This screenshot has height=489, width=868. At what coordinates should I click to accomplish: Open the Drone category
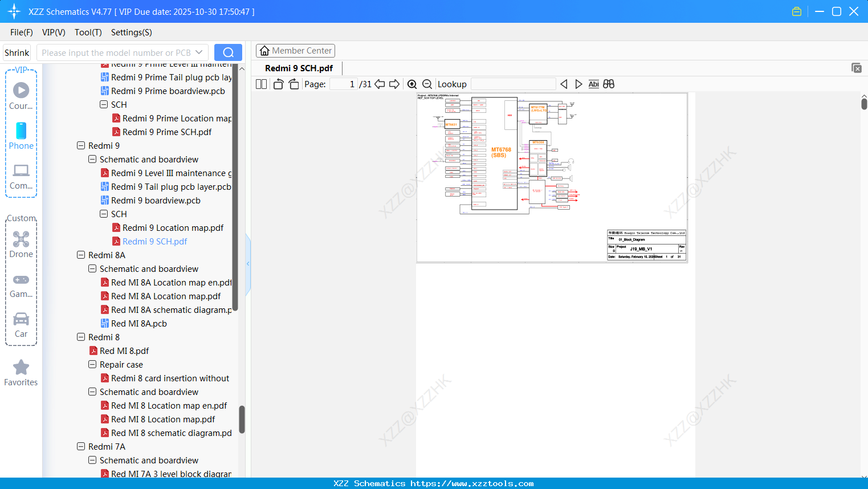(21, 244)
